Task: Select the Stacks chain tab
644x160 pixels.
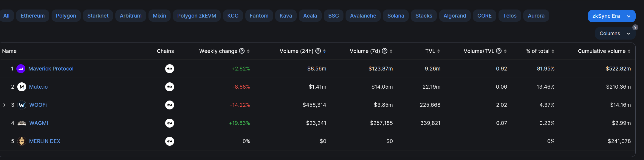Action: [424, 16]
